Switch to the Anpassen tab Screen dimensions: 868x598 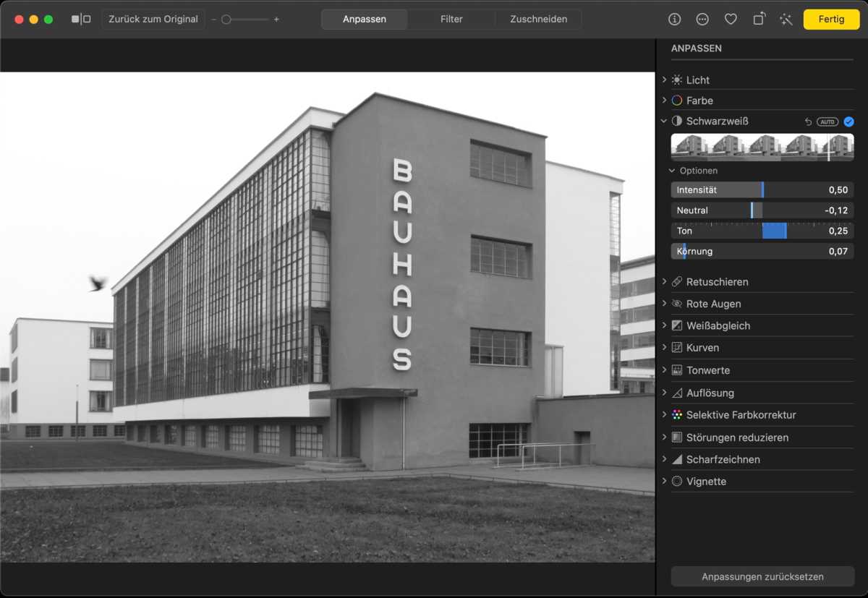365,20
